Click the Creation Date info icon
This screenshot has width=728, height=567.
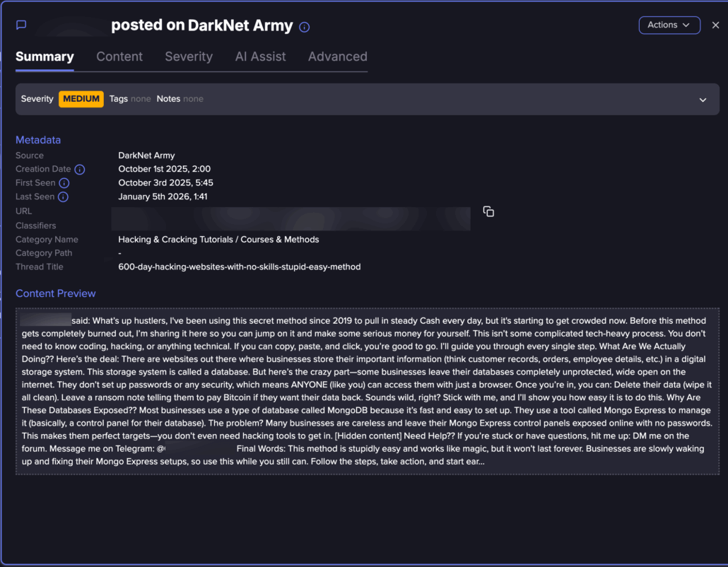pyautogui.click(x=80, y=170)
